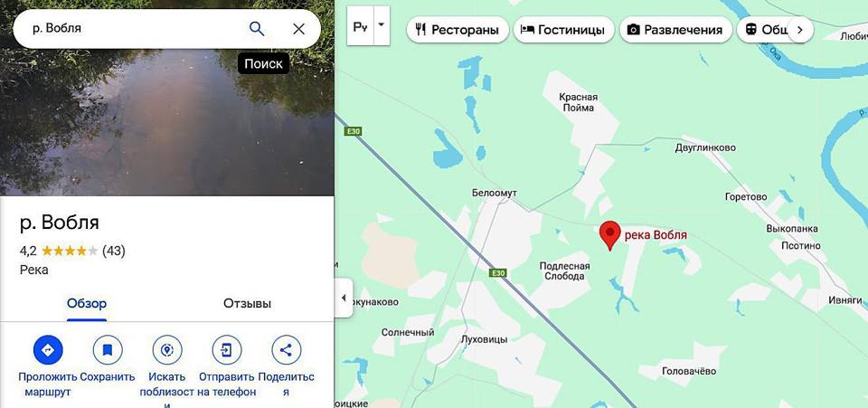Click the red река Вобля map pin
The width and height of the screenshot is (868, 408).
(610, 235)
